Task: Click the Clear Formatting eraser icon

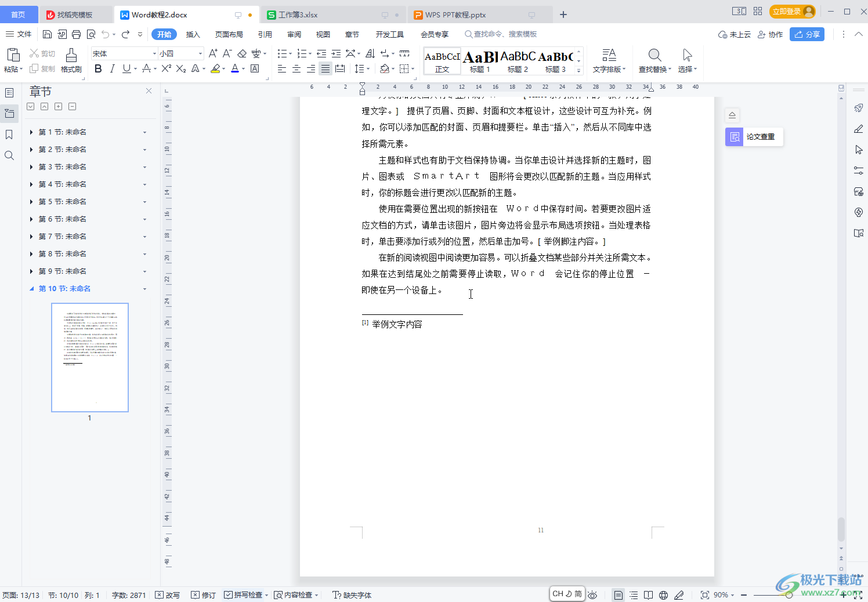Action: click(242, 53)
